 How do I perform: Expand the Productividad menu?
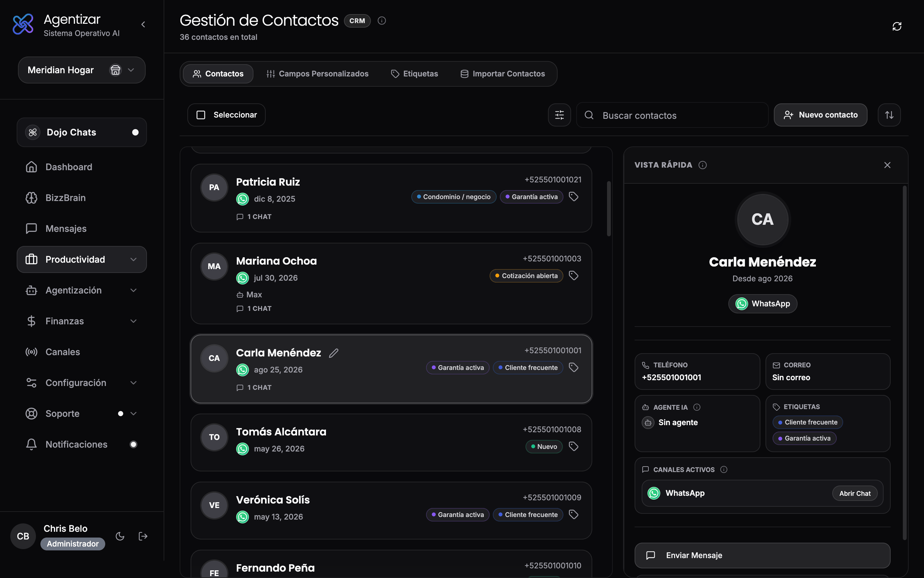82,259
